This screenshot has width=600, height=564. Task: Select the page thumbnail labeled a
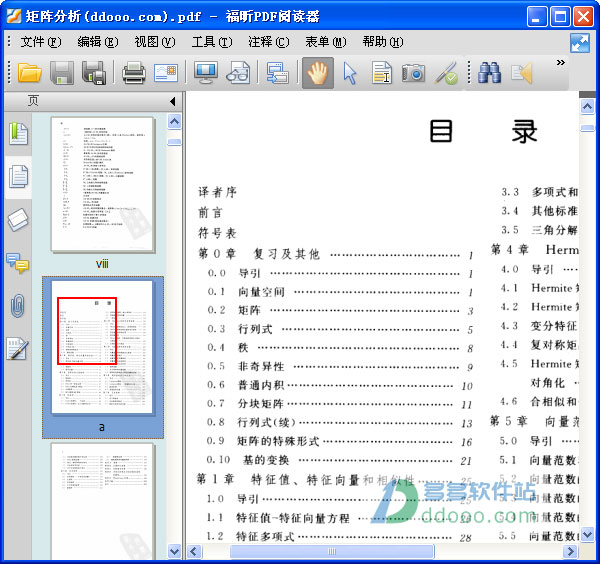tap(103, 347)
